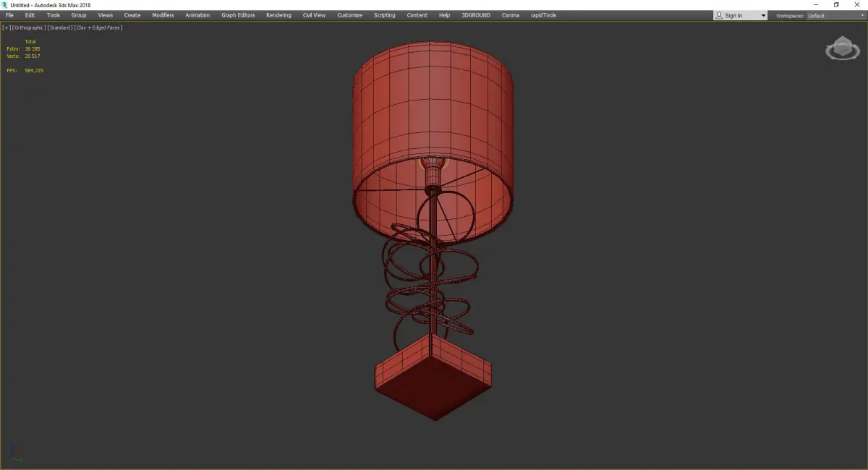This screenshot has height=470, width=868.
Task: Open the Create menu
Action: point(132,15)
